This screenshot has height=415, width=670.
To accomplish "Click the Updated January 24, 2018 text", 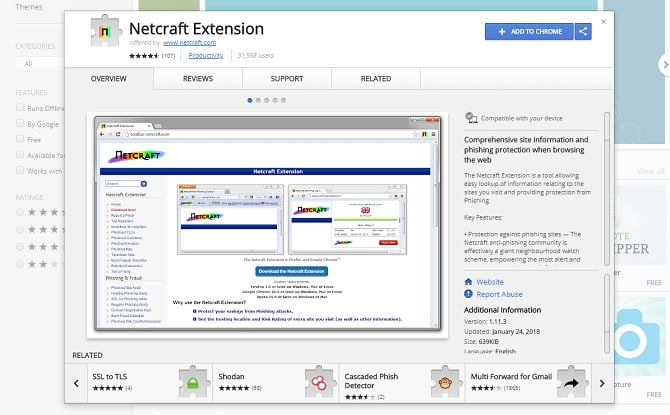I will pos(502,332).
